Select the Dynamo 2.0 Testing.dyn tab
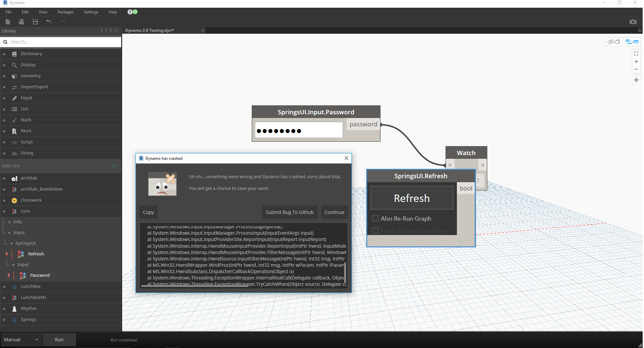The image size is (644, 348). click(149, 30)
